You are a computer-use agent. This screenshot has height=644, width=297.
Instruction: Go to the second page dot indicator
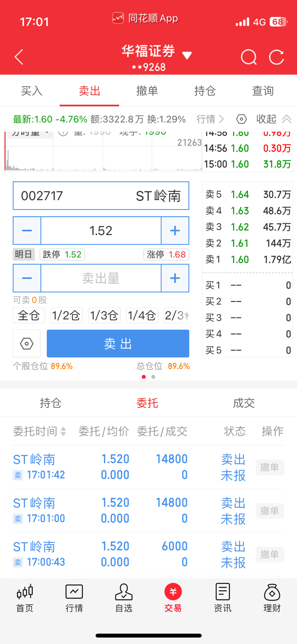154,377
